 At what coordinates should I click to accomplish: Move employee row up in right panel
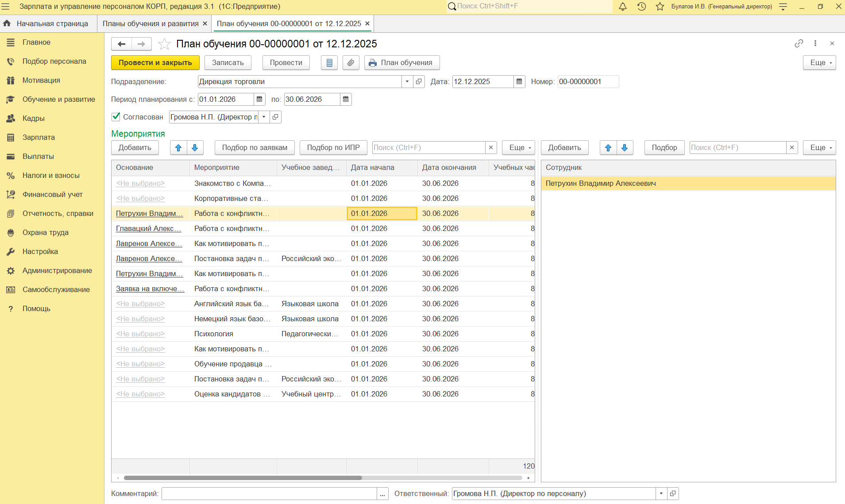(608, 148)
